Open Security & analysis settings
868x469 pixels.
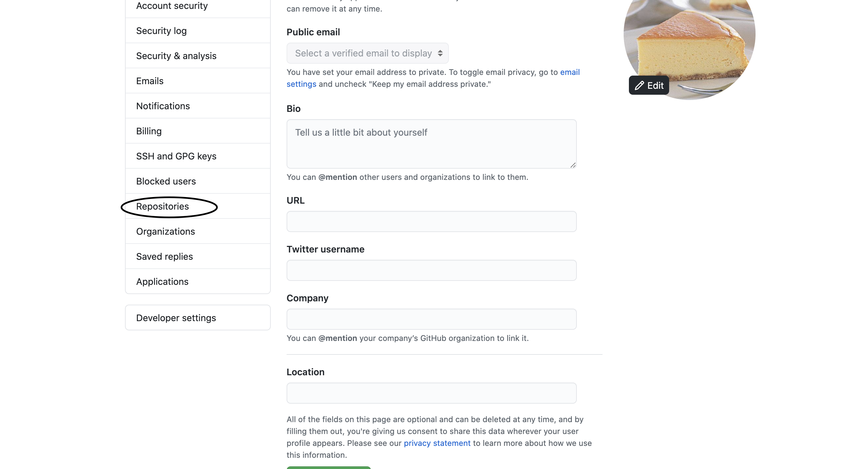176,56
